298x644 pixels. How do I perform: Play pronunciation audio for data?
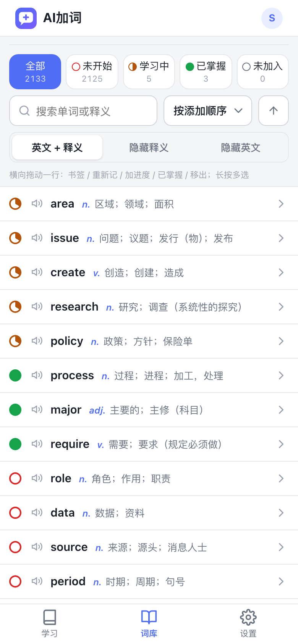click(37, 513)
